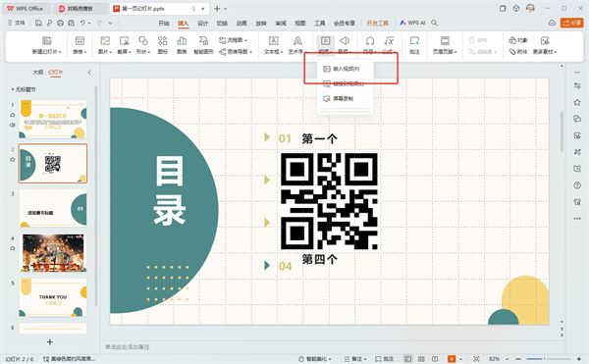589x364 pixels.
Task: Open the WordArt (艺术字) tool
Action: tap(297, 41)
